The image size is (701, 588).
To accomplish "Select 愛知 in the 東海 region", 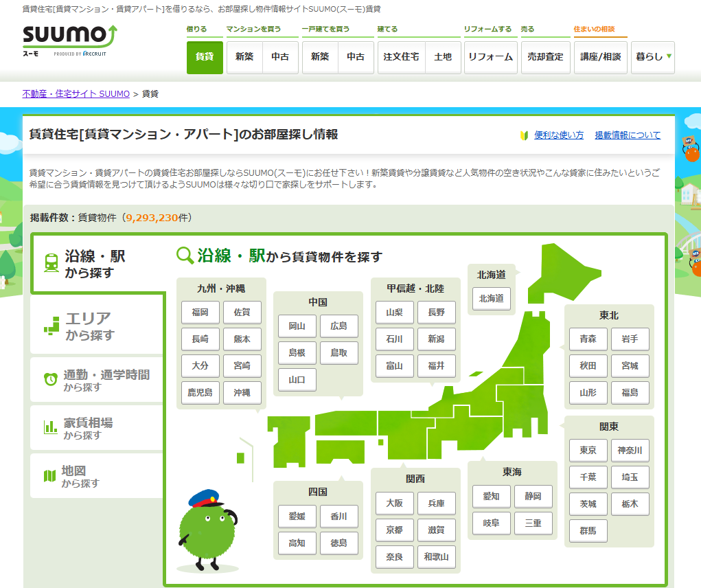I will tap(492, 497).
